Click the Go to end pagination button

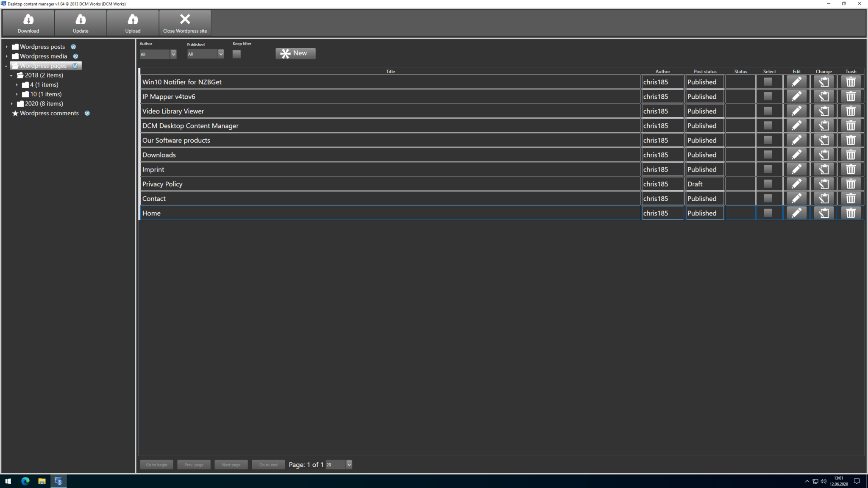point(268,464)
